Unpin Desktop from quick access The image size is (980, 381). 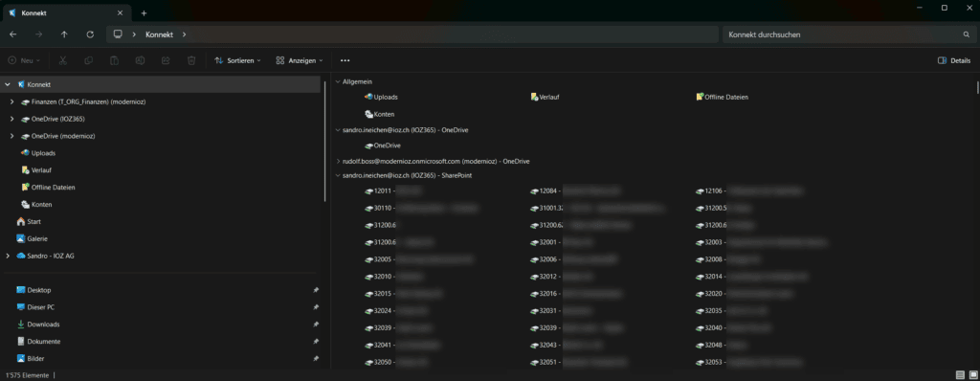(x=316, y=290)
